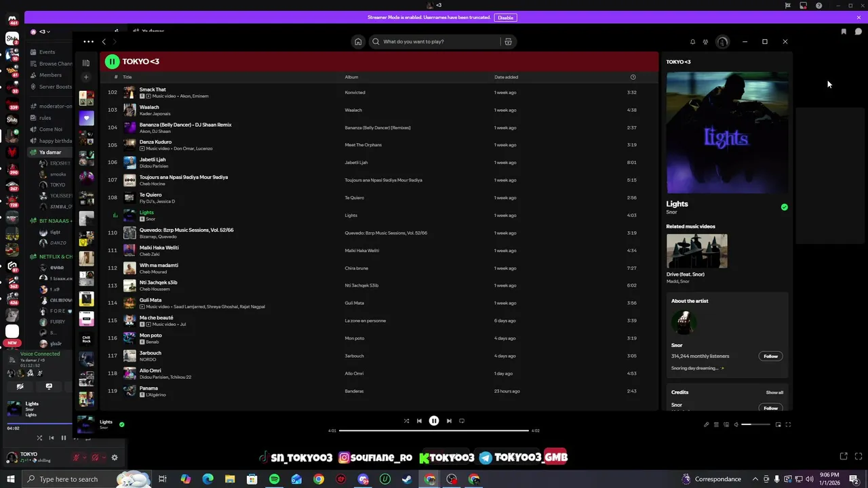Open Server Boosts in Discord
Viewport: 868px width, 488px height.
click(x=51, y=87)
